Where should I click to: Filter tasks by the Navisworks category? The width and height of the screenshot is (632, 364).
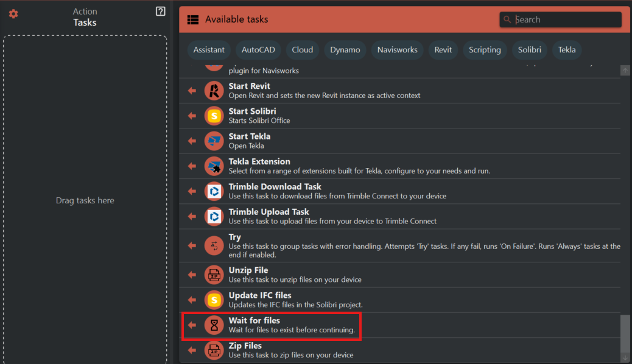tap(397, 50)
